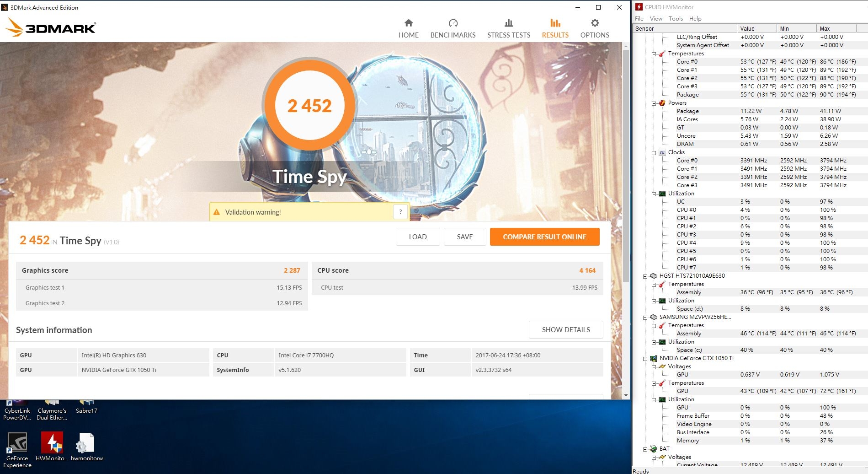Click the hwmonitorw file desktop icon
This screenshot has height=474, width=868.
click(x=86, y=447)
